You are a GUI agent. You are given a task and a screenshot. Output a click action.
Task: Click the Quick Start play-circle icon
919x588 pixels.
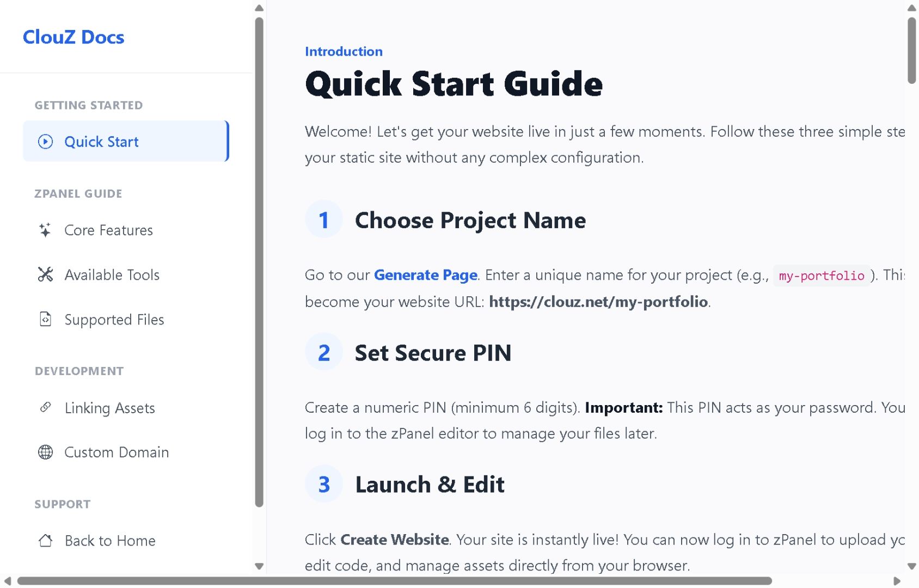[46, 142]
